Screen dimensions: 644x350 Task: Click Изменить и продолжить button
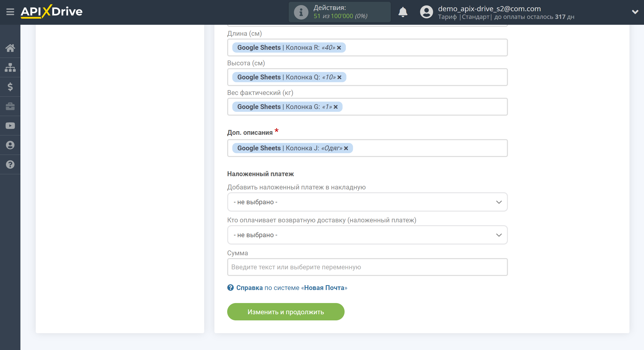[x=286, y=312]
